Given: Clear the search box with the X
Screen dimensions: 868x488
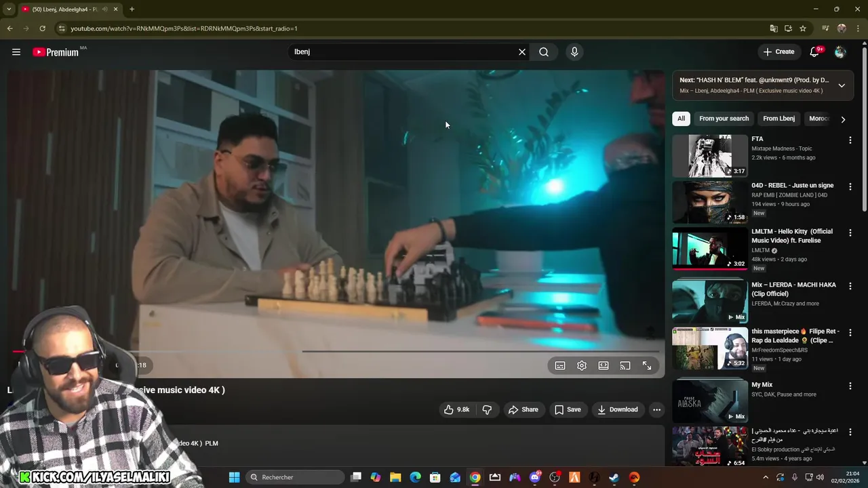Looking at the screenshot, I should (x=522, y=52).
